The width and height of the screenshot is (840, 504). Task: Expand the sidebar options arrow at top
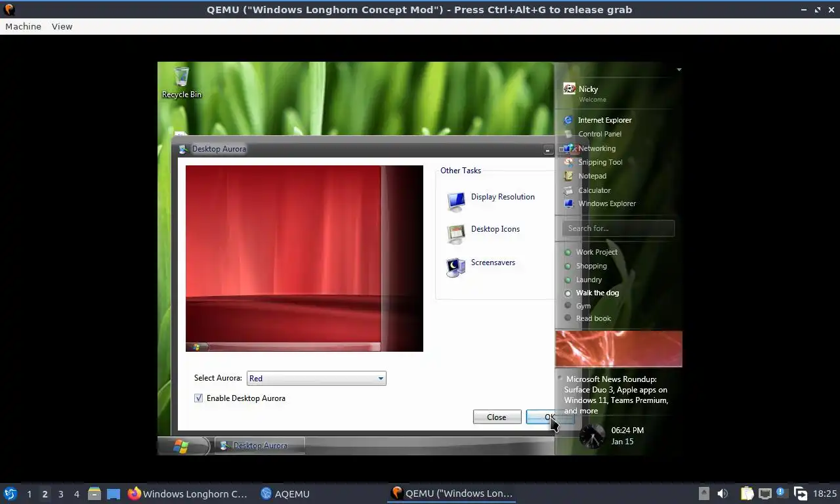679,70
